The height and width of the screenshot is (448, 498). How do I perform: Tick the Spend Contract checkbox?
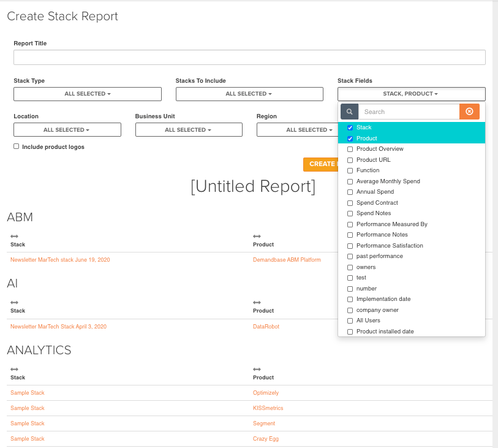tap(350, 203)
